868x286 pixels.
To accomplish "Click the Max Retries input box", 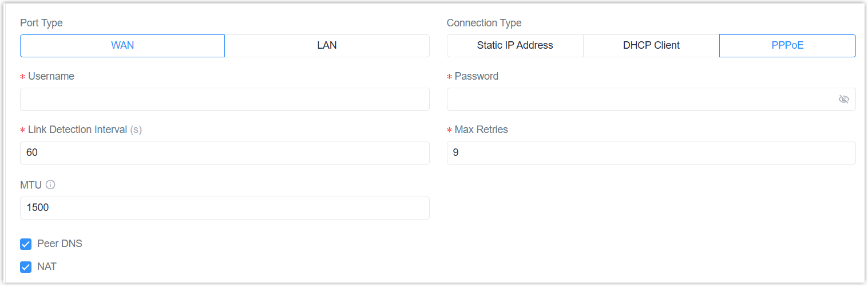I will pos(651,153).
